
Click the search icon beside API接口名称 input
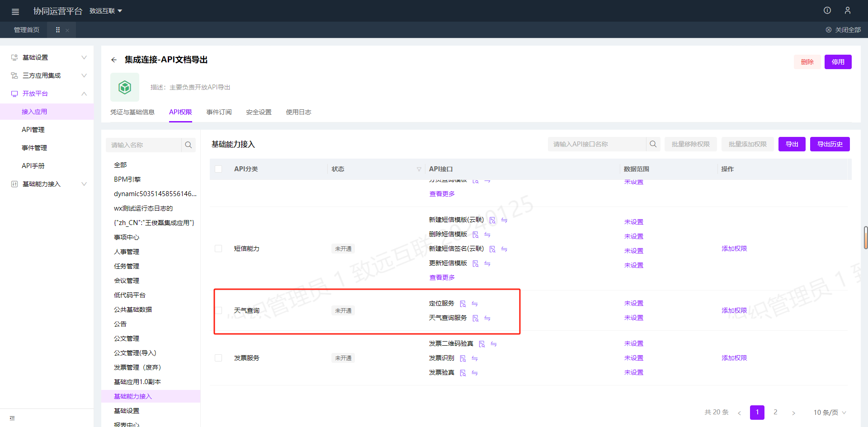coord(653,144)
